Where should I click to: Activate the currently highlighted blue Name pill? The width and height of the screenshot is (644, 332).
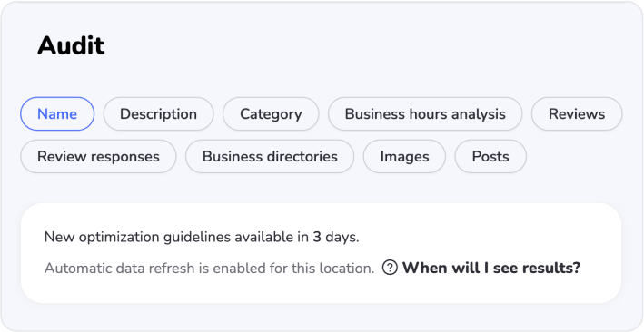click(57, 114)
